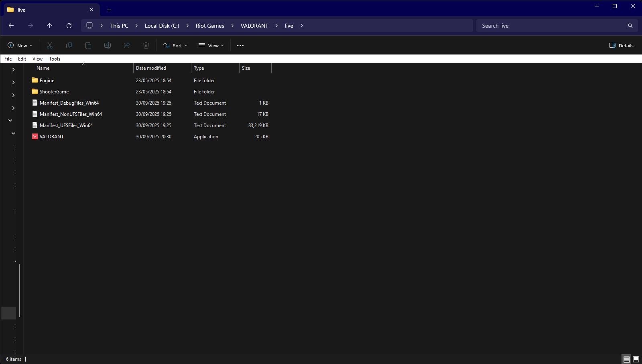Click the File folder type of Engine

[204, 81]
